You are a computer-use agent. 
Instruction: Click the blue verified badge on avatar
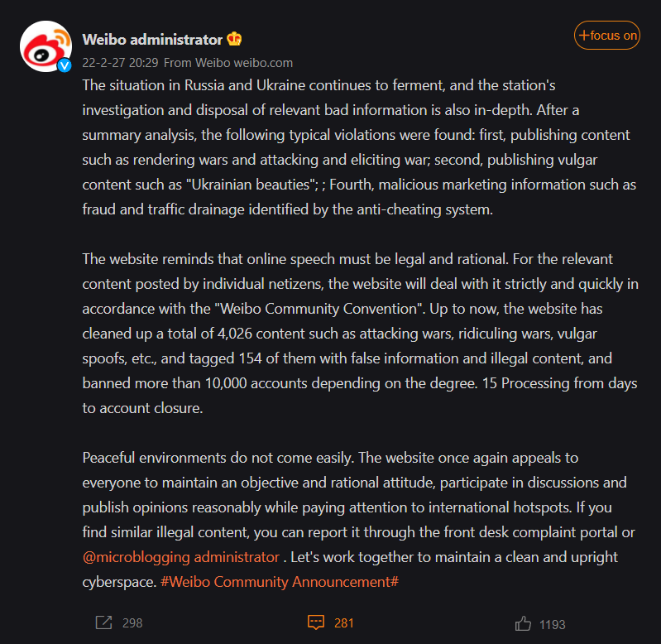click(64, 66)
